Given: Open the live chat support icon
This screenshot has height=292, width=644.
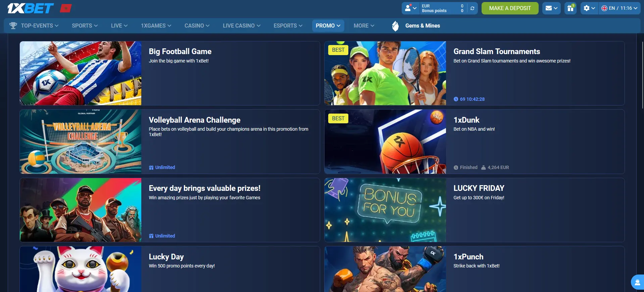Looking at the screenshot, I should [637, 282].
